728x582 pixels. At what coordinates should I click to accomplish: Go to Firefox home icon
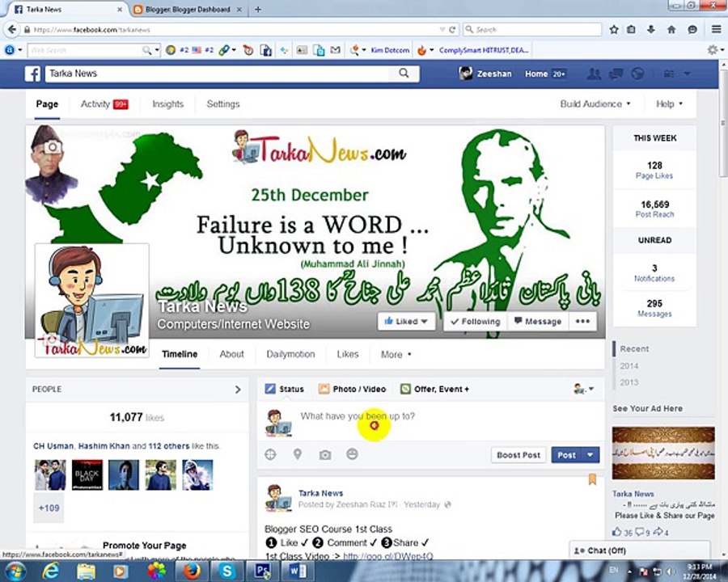tap(671, 29)
